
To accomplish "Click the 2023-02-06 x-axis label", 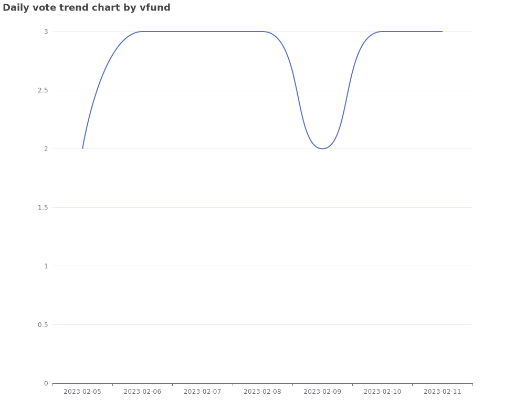I will [x=142, y=392].
